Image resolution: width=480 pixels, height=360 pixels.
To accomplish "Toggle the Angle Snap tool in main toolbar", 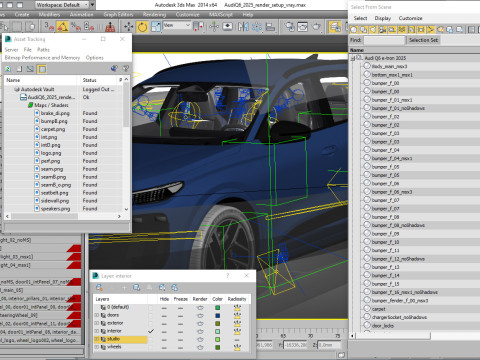I will (62, 27).
